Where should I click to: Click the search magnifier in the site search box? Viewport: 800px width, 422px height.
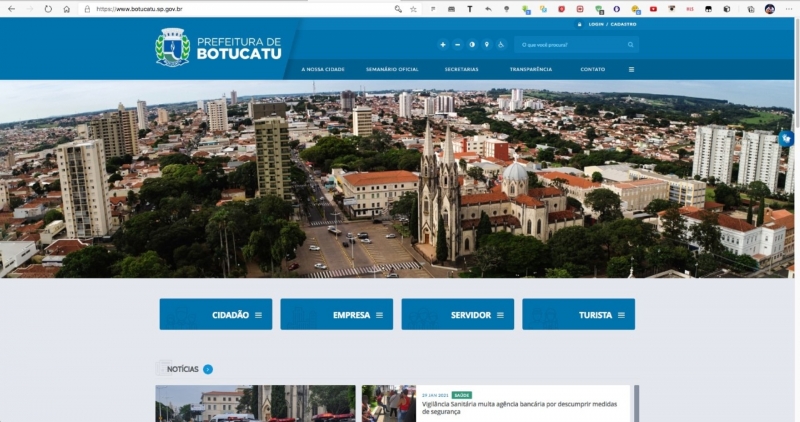[631, 45]
